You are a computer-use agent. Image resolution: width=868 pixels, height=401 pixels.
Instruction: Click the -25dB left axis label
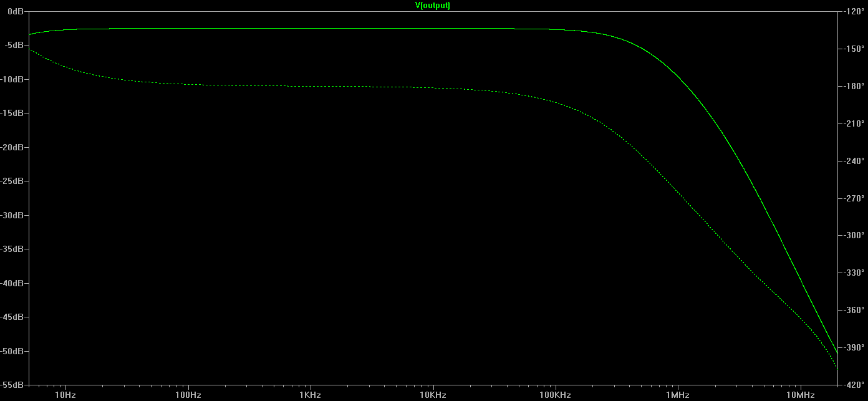point(12,181)
